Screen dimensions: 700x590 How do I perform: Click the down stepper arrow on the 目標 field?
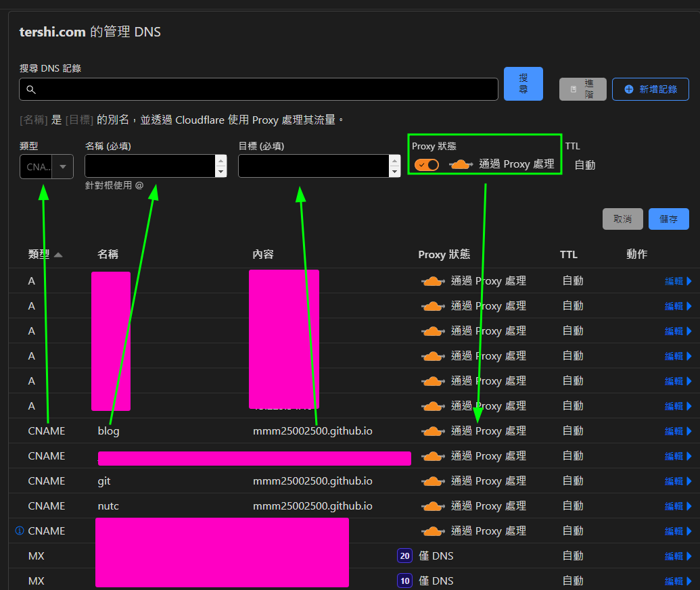point(395,172)
